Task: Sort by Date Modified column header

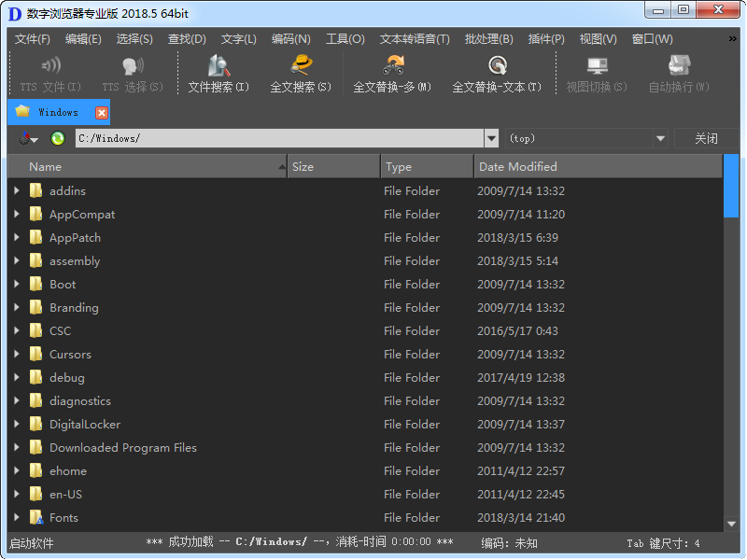Action: pyautogui.click(x=599, y=167)
